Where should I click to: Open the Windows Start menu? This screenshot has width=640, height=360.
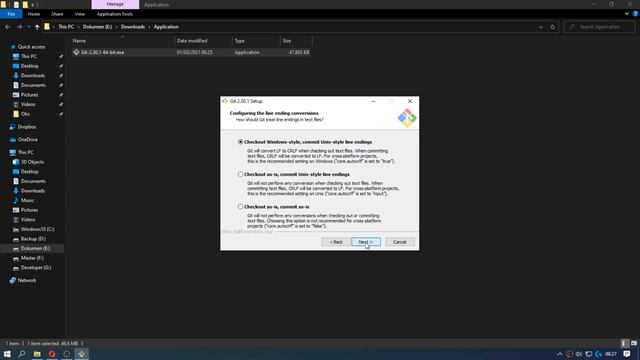pyautogui.click(x=7, y=354)
